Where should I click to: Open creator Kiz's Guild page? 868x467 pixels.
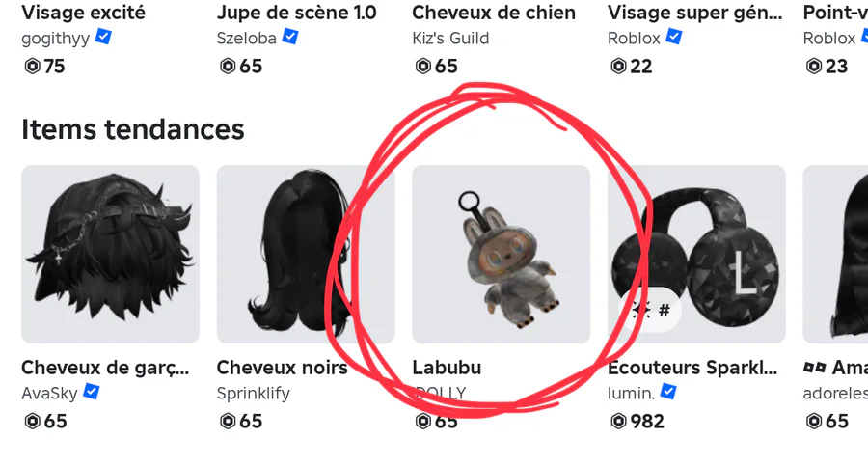(x=450, y=39)
